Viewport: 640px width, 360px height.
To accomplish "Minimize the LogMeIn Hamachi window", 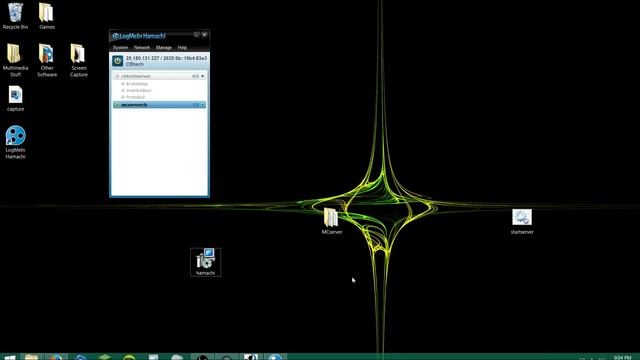I will tap(196, 35).
